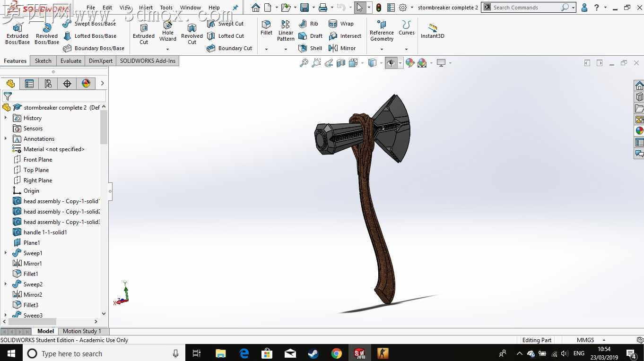The width and height of the screenshot is (644, 361).
Task: Open the Reference Geometry dropdown arrow
Action: (x=382, y=49)
